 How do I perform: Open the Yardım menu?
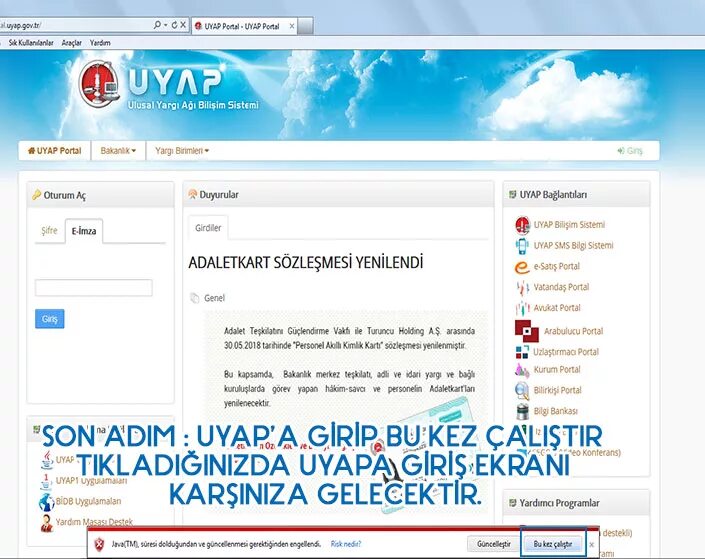(x=100, y=43)
